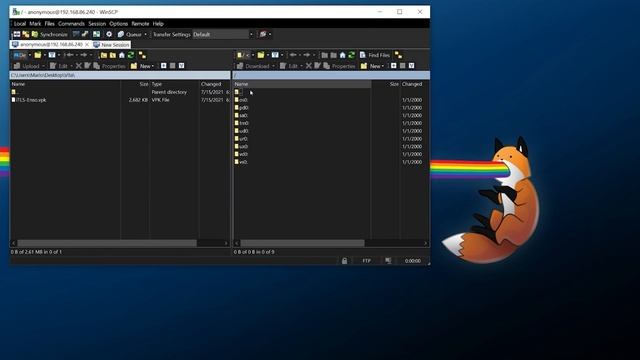The height and width of the screenshot is (360, 640).
Task: Open the terminal console icon
Action: click(76, 34)
